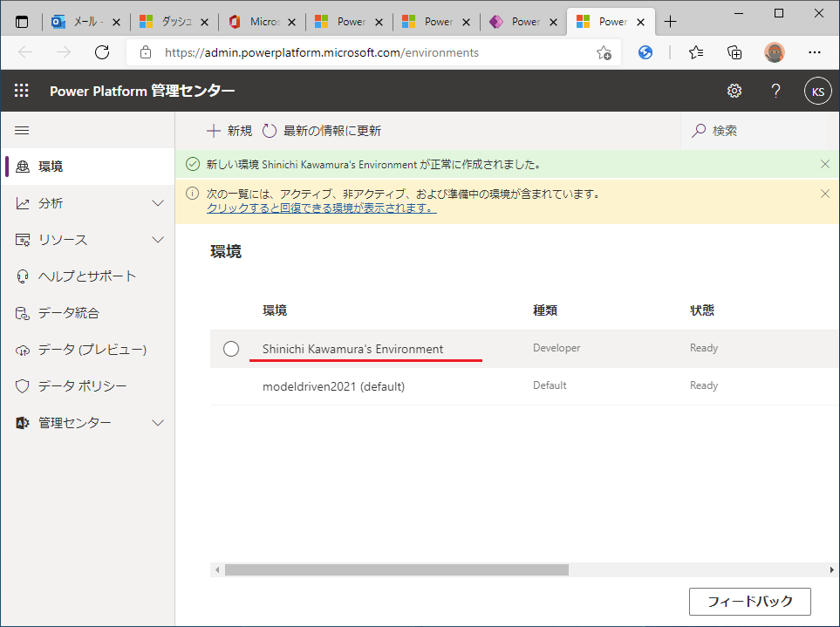The width and height of the screenshot is (840, 627).
Task: Open データ統合 in the sidebar
Action: (87, 313)
